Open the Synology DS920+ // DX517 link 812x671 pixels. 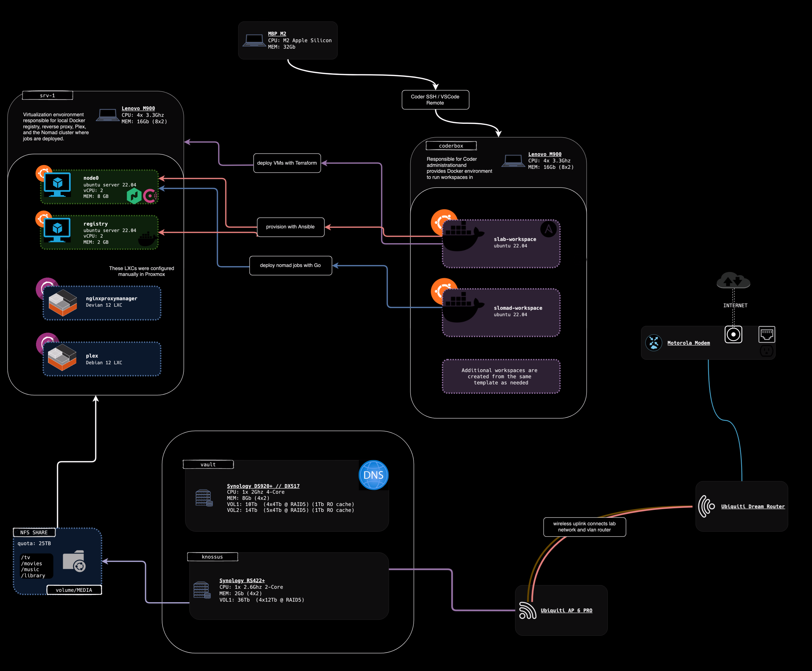point(263,486)
